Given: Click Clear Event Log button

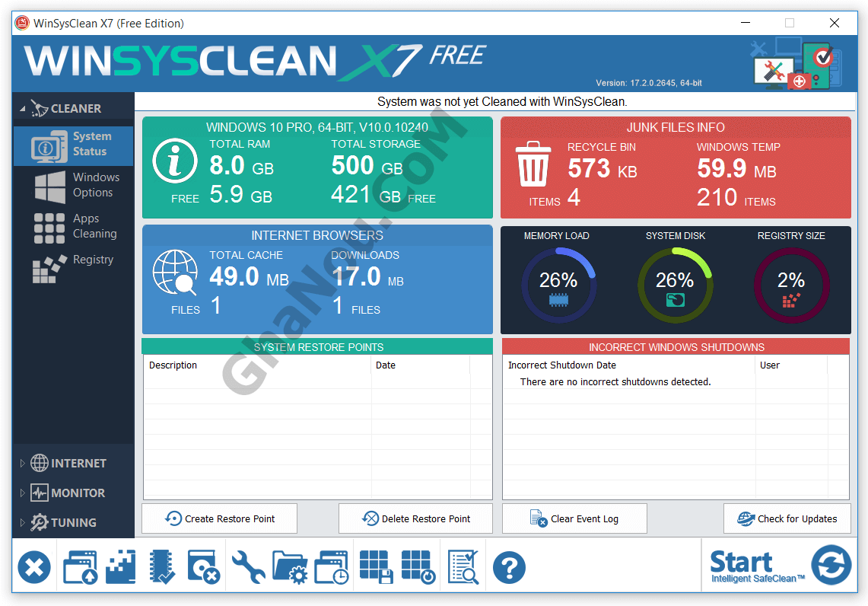Looking at the screenshot, I should 574,518.
